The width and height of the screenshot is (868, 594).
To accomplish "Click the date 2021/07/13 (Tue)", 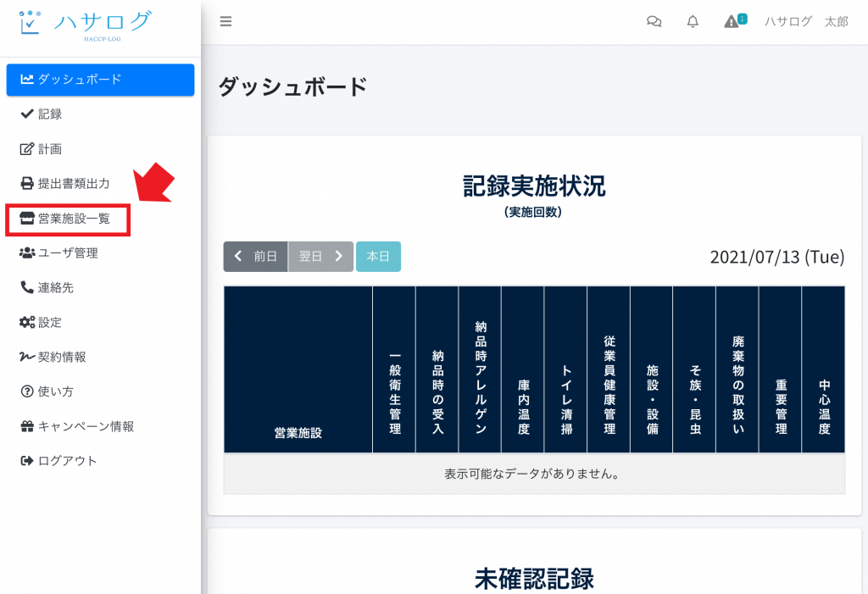I will coord(777,257).
